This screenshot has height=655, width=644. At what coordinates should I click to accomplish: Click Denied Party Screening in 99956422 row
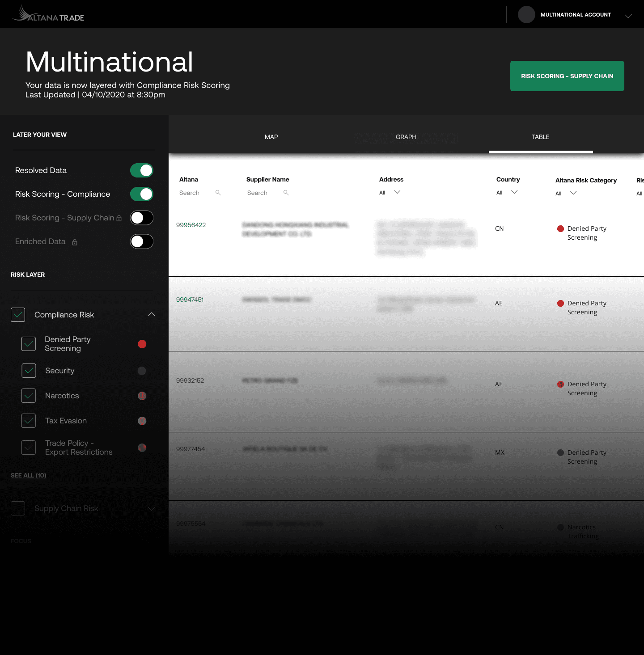(587, 233)
